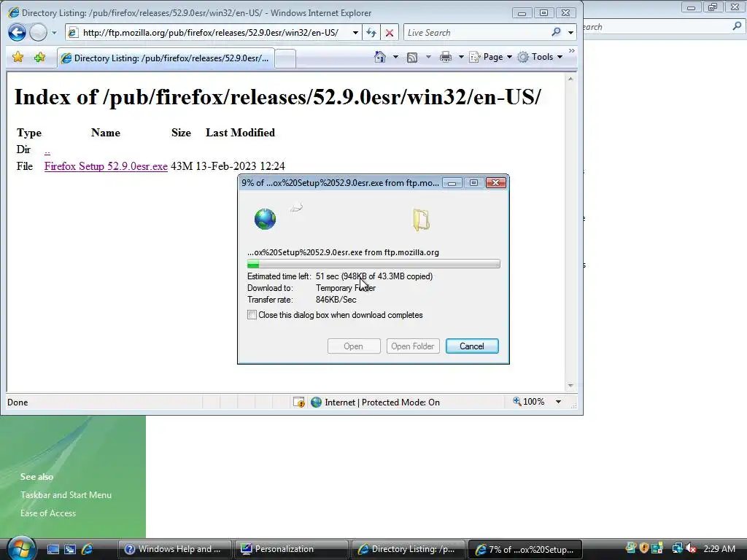Image resolution: width=747 pixels, height=560 pixels.
Task: Open Taskbar and Start Menu link
Action: [x=66, y=495]
